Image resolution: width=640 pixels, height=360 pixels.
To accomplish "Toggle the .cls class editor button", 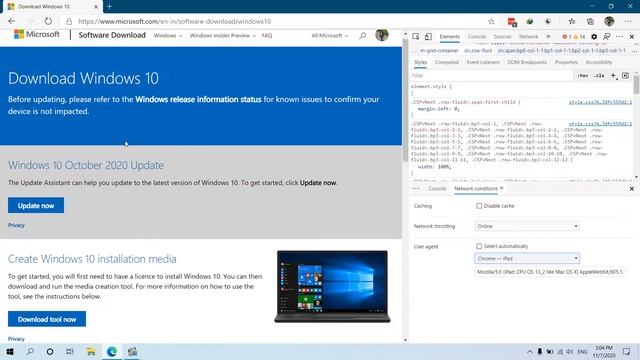I will [599, 76].
